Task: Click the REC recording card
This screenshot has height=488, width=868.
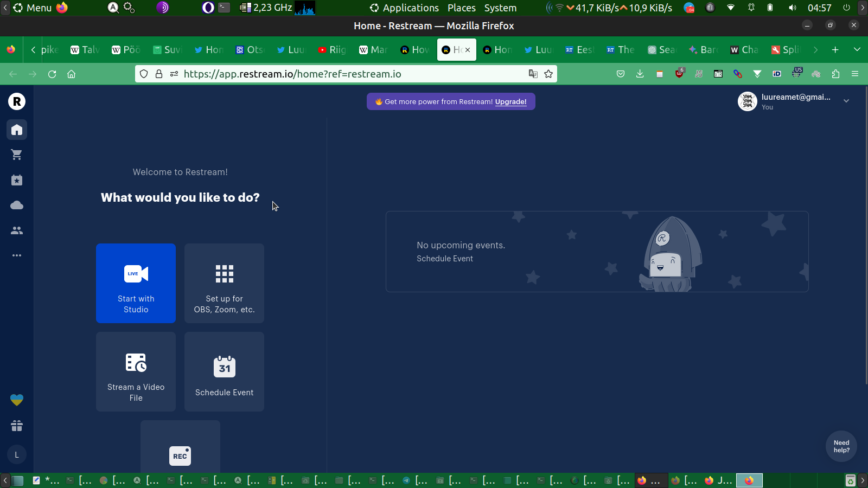Action: pos(180,447)
